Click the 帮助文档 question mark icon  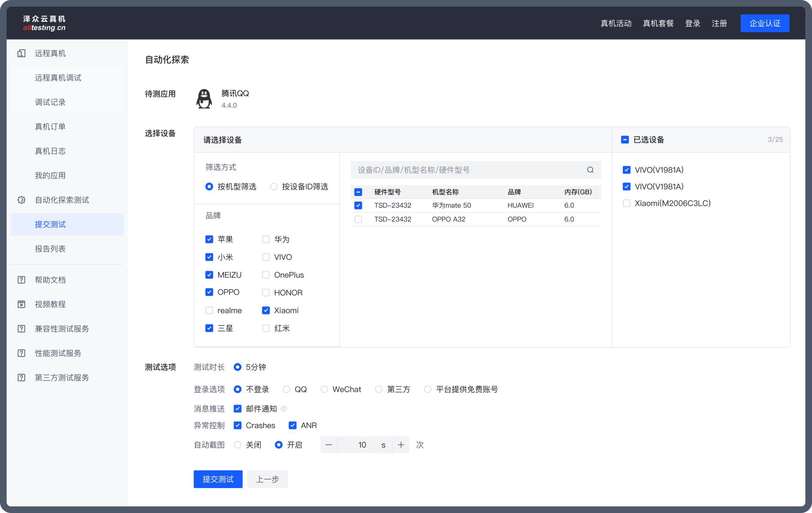(21, 280)
